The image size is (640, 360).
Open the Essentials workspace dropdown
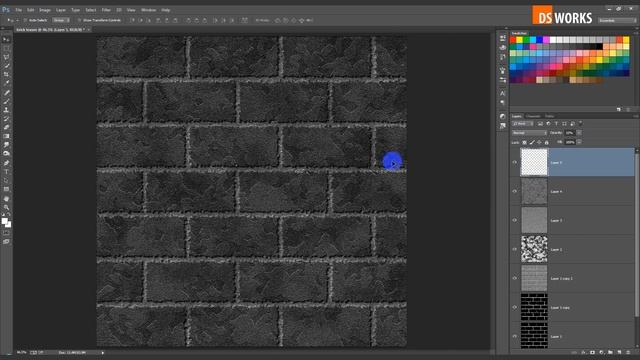[617, 20]
